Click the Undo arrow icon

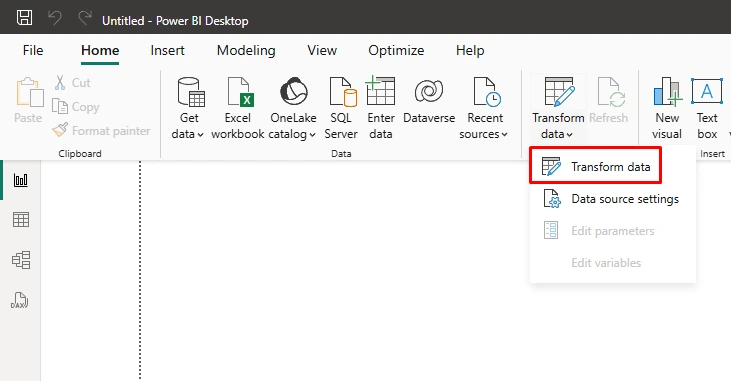pos(55,18)
